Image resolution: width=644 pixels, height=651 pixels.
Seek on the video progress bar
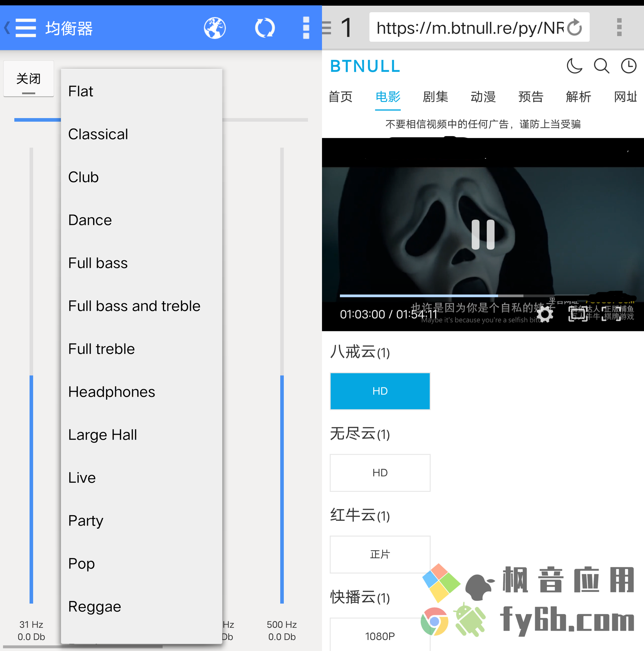[483, 296]
